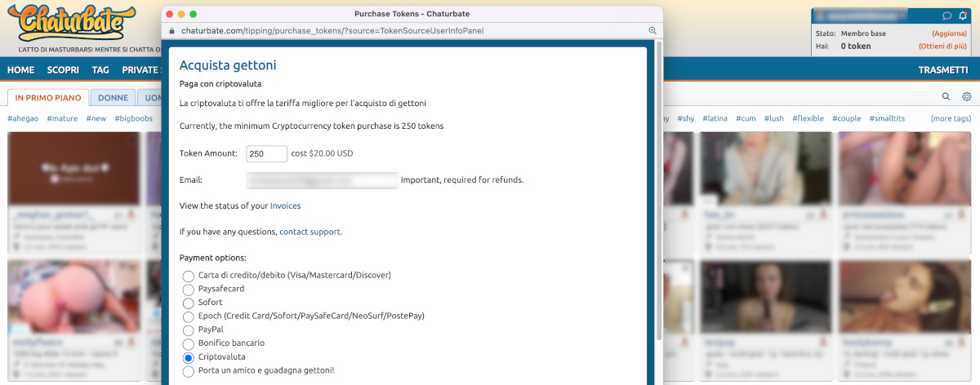Click TRASMETTI in the navigation bar

pyautogui.click(x=943, y=70)
